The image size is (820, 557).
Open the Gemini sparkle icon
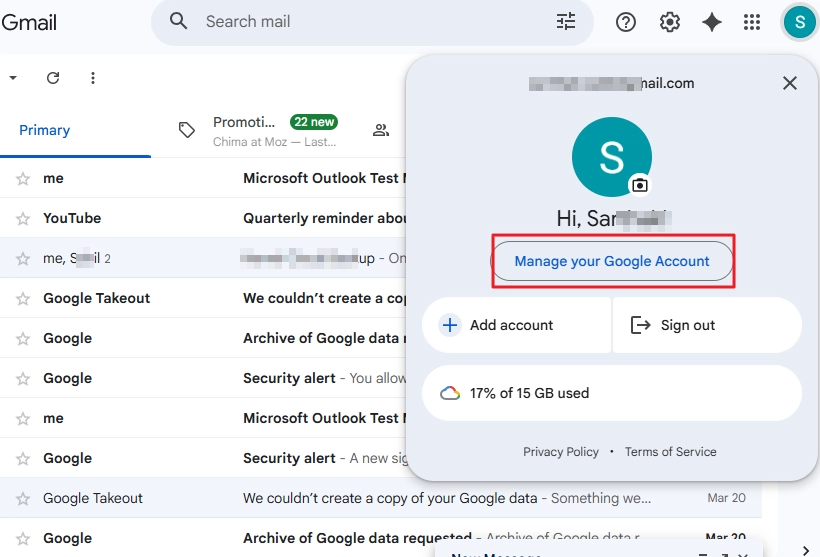(712, 22)
